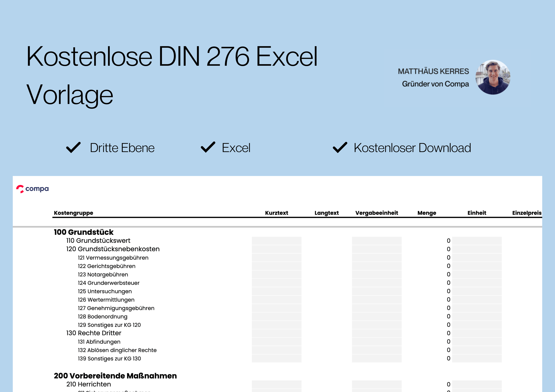
Task: Select the row 110 Grundstückswert
Action: pyautogui.click(x=98, y=241)
